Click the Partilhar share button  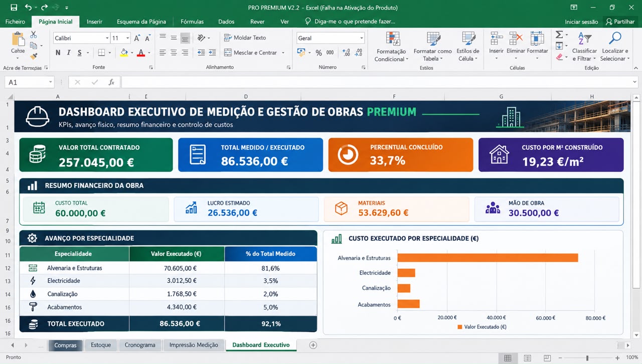620,22
